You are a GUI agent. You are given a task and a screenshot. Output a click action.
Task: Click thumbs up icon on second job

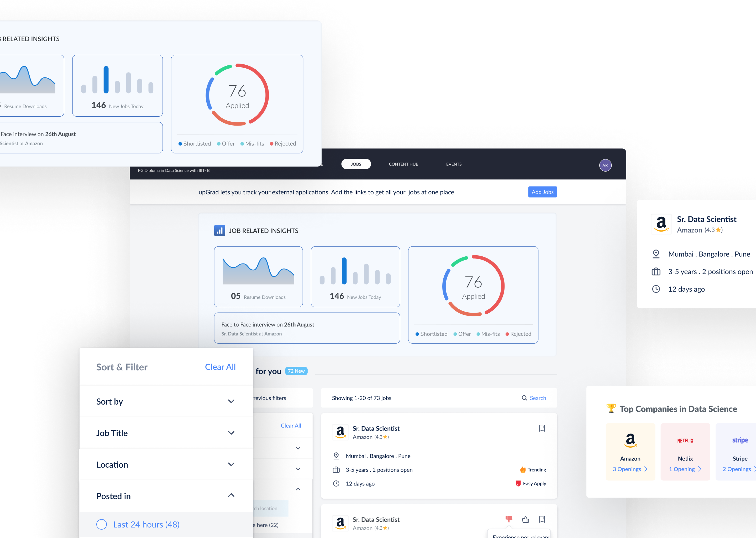click(525, 519)
